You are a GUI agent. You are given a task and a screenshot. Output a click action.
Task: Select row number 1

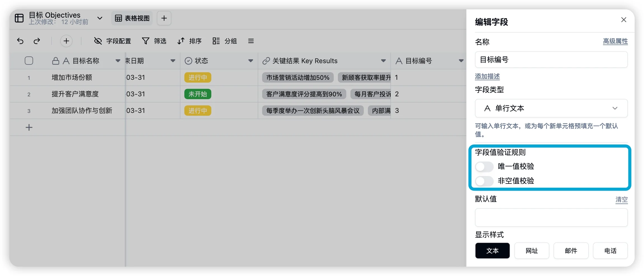(x=29, y=78)
